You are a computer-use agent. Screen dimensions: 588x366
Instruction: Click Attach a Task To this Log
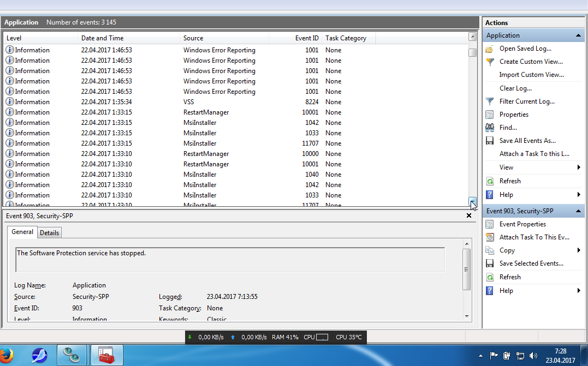[x=534, y=154]
